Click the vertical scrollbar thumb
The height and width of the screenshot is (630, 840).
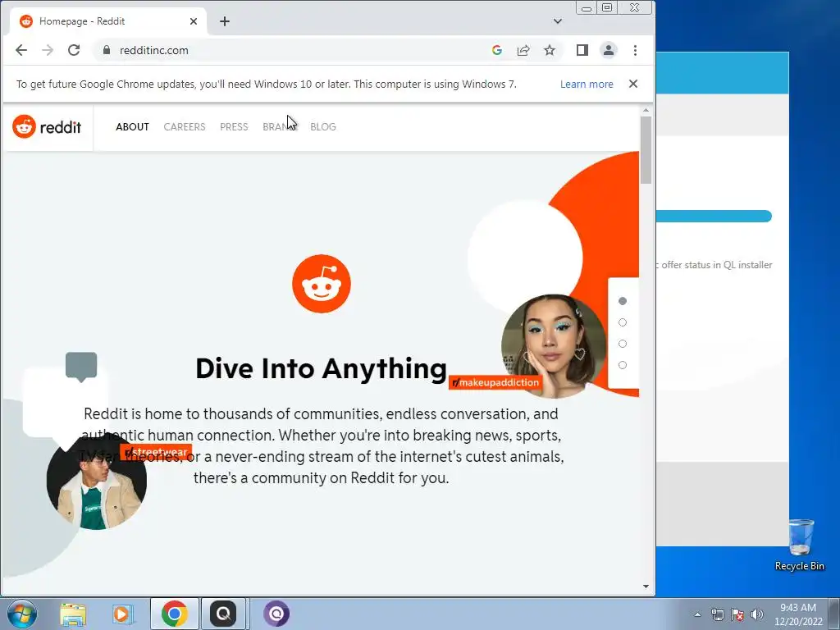(646, 150)
